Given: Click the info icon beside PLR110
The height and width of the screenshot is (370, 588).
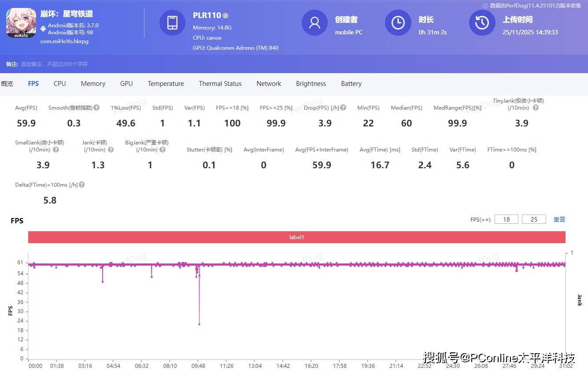Looking at the screenshot, I should point(226,16).
